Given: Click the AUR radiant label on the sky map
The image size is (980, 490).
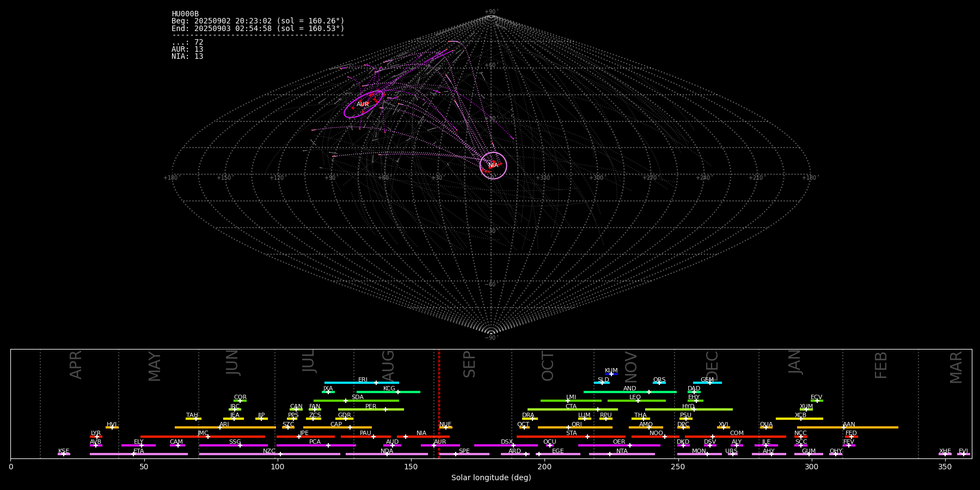Looking at the screenshot, I should click(x=363, y=104).
